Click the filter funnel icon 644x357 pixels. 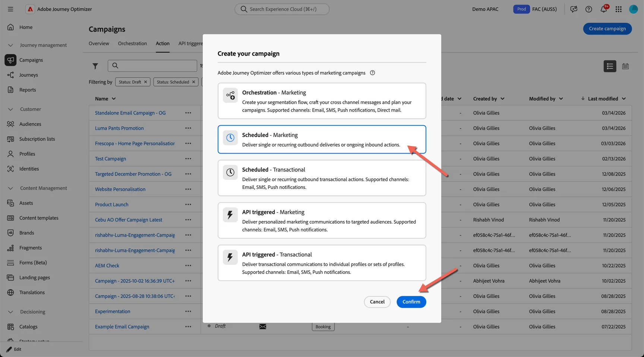point(95,66)
